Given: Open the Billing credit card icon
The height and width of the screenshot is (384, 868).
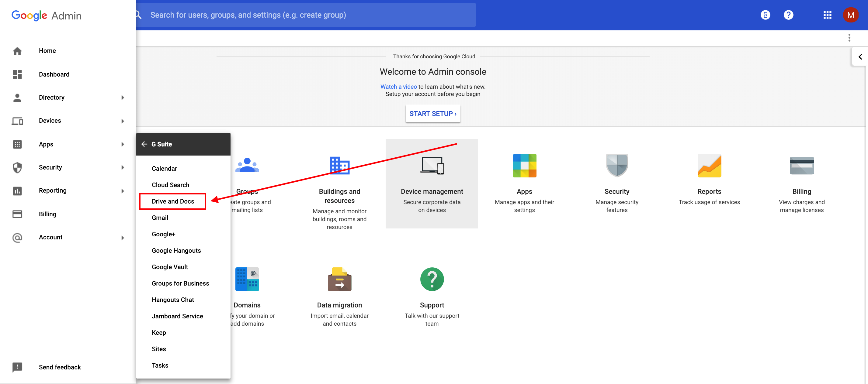Looking at the screenshot, I should click(x=802, y=165).
